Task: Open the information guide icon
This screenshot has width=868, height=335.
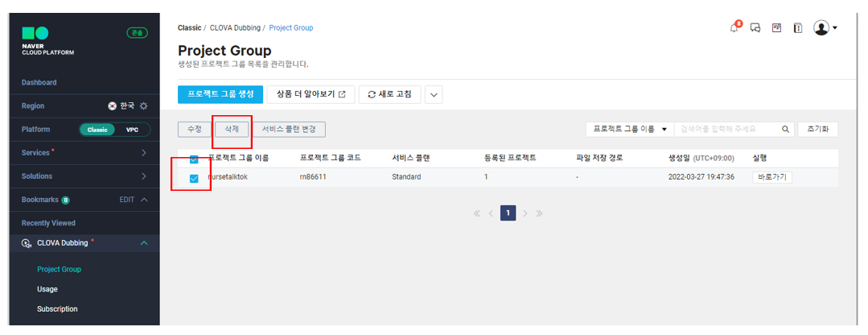Action: coord(798,27)
